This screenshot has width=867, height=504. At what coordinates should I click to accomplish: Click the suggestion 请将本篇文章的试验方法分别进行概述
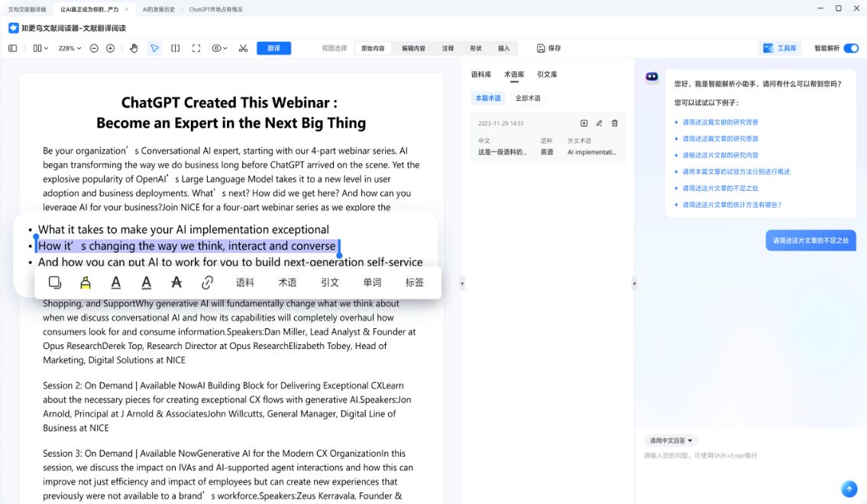[736, 172]
